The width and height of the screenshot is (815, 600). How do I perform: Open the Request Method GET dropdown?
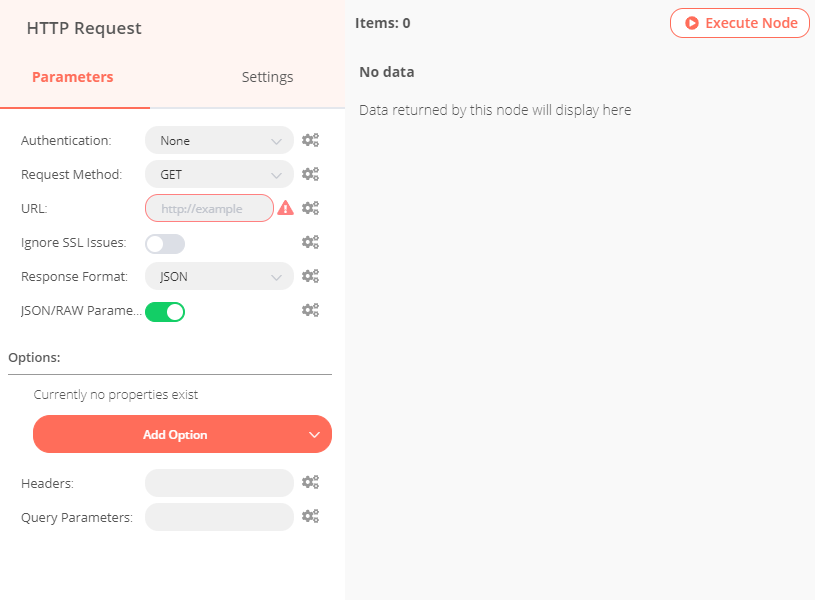[x=219, y=174]
